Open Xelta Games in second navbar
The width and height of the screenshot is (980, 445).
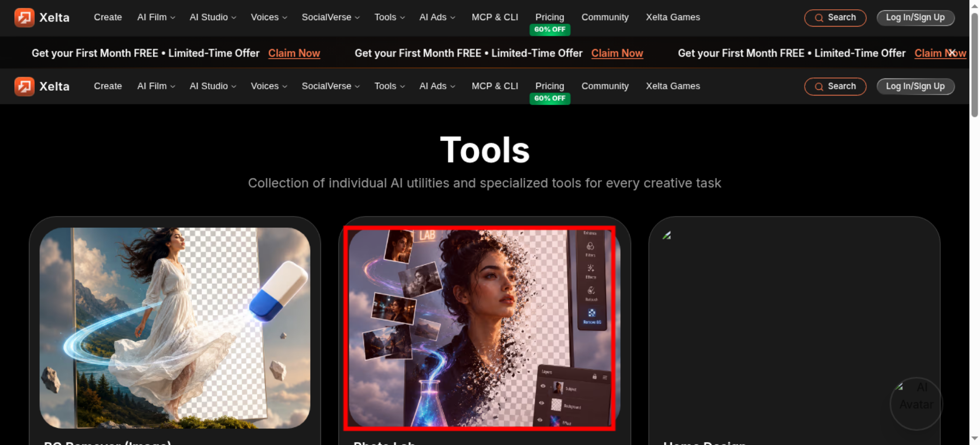pyautogui.click(x=673, y=86)
